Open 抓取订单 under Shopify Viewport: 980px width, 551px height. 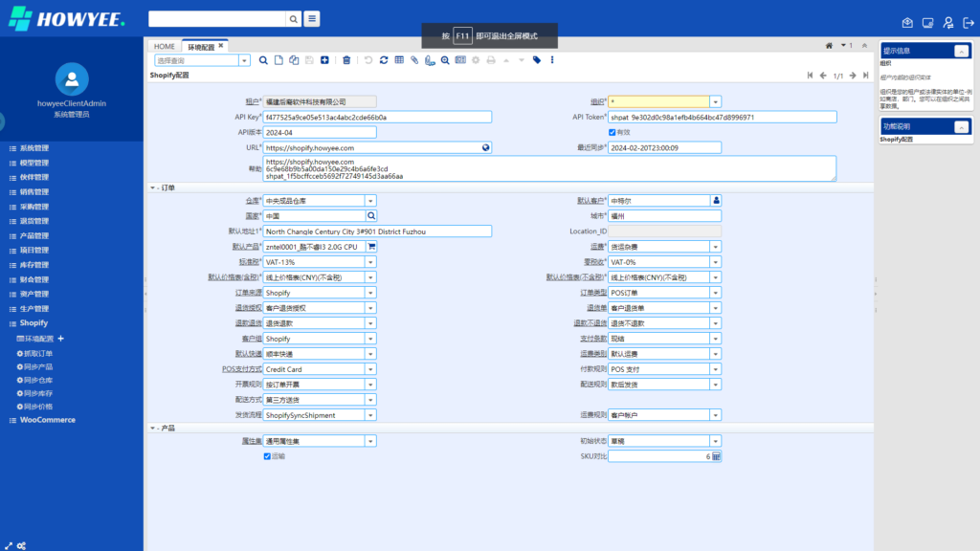coord(35,354)
